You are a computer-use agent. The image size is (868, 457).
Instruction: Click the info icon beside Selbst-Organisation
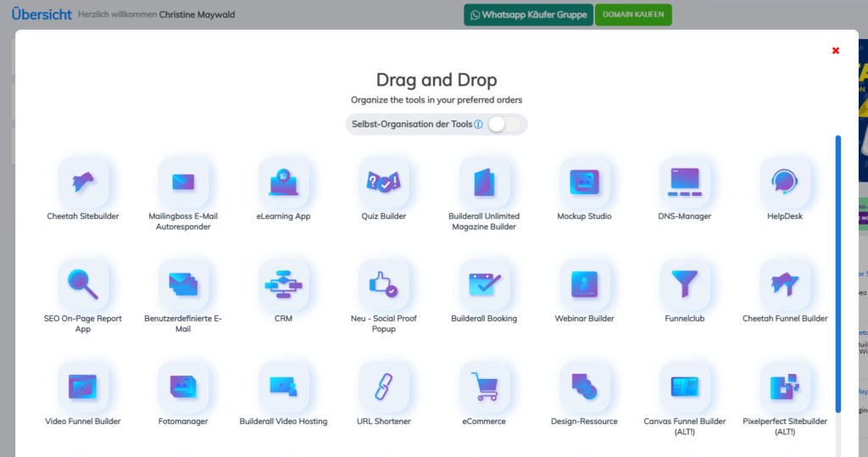(478, 125)
